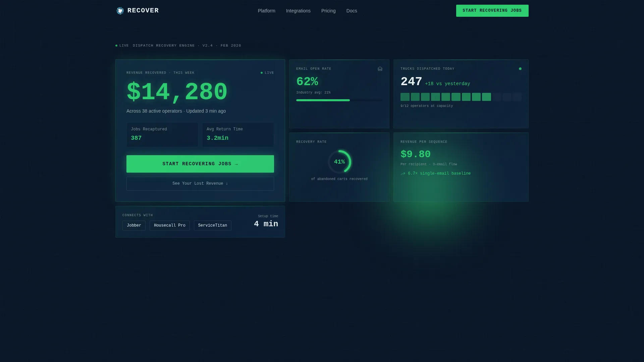Screen dimensions: 644x362
Task: Select the Housecall Pro integration chip
Action: (170, 226)
